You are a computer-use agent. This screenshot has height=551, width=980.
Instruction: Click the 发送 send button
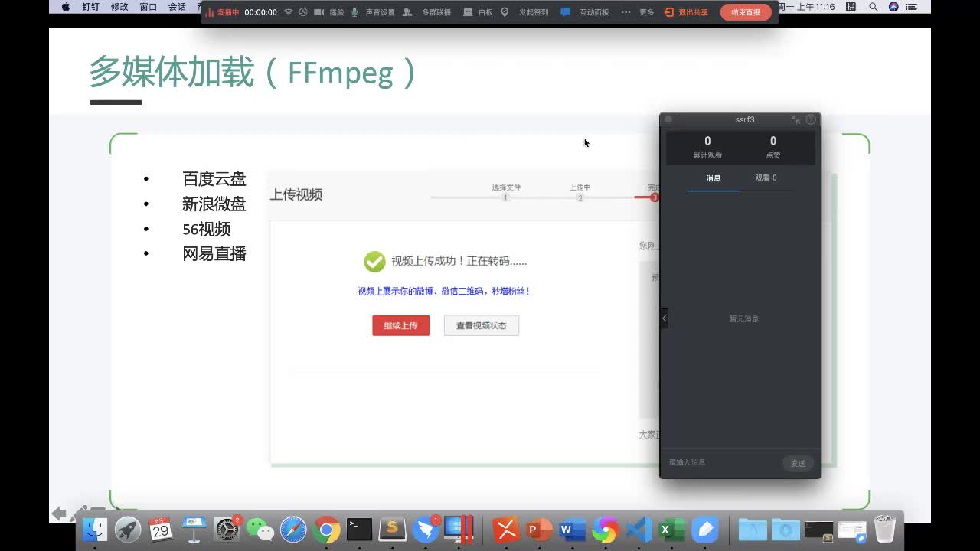coord(798,463)
